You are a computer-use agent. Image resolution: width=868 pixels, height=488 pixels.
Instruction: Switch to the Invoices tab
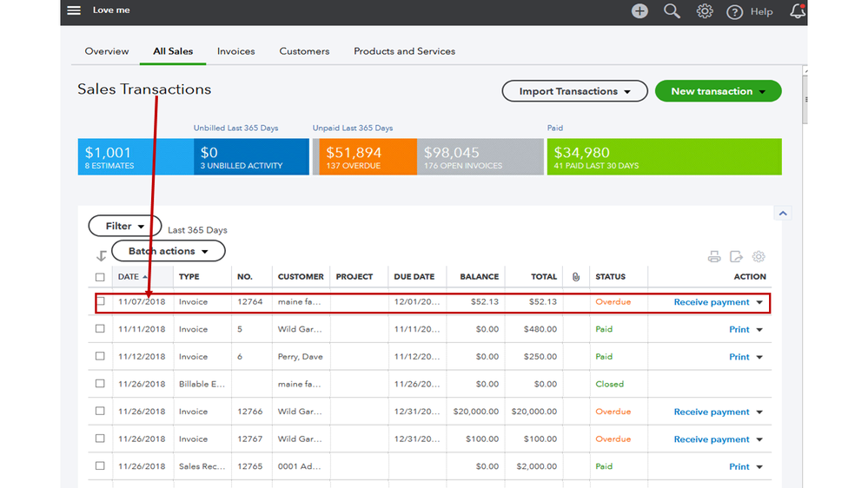[235, 51]
